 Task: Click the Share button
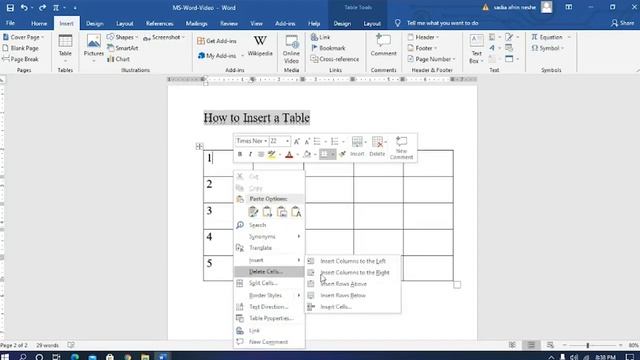coord(622,23)
